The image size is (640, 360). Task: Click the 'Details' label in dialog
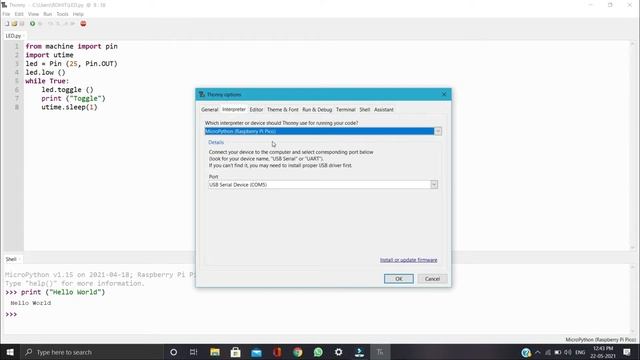point(216,142)
